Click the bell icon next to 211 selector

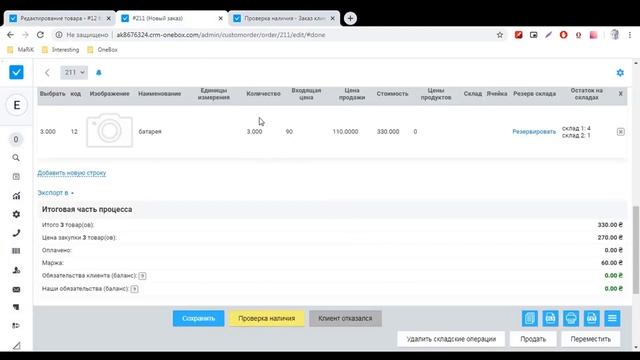(98, 73)
